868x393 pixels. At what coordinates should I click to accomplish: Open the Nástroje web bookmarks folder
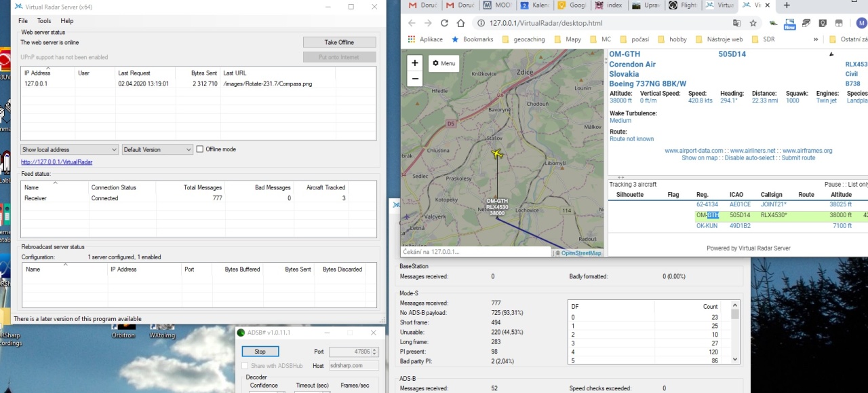click(719, 39)
